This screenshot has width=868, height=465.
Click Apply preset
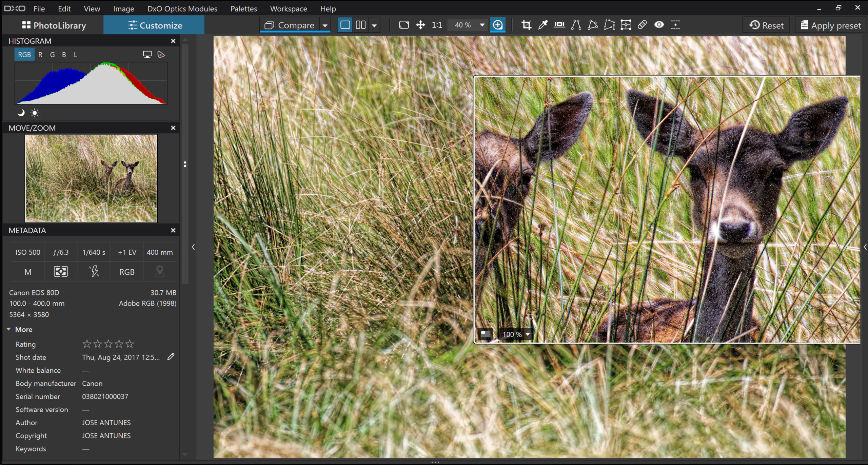coord(830,25)
